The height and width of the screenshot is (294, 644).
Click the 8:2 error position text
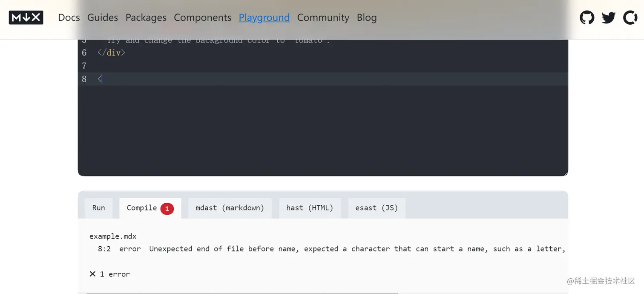point(104,249)
